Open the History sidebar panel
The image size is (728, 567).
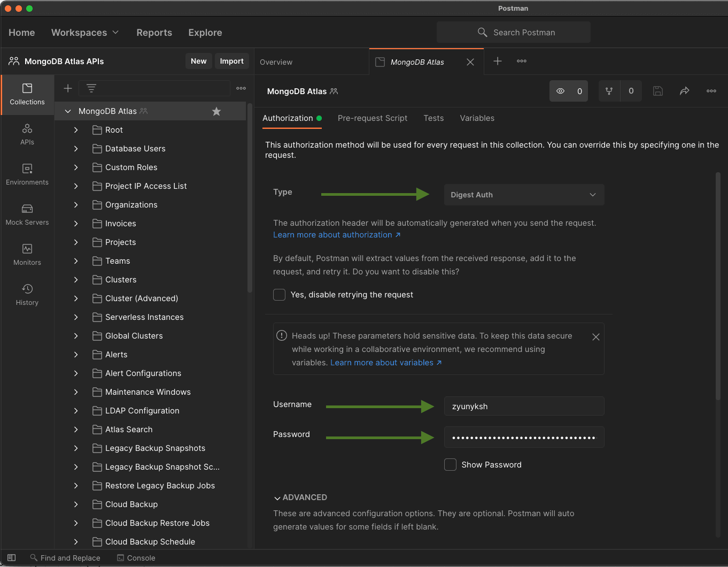pos(27,295)
